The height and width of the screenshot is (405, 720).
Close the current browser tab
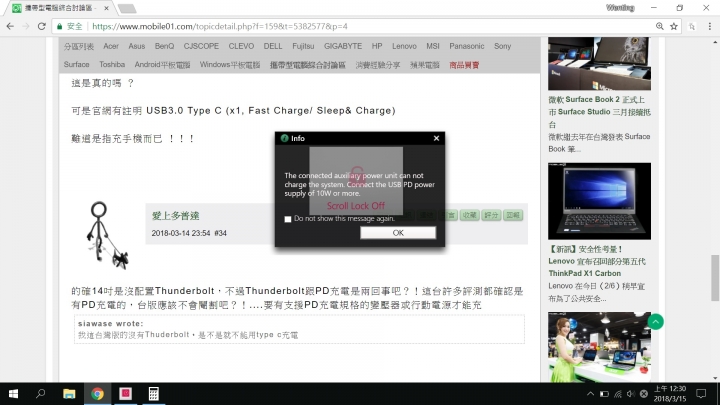point(106,8)
